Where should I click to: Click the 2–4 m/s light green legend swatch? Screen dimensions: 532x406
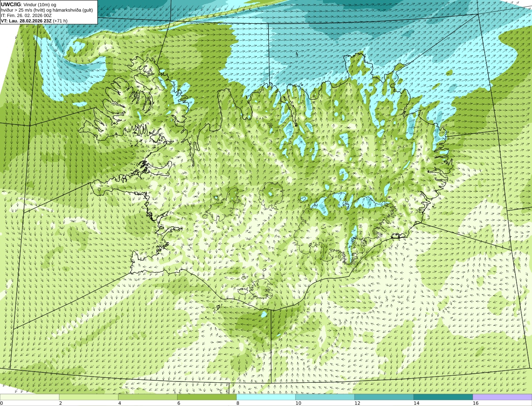click(89, 397)
